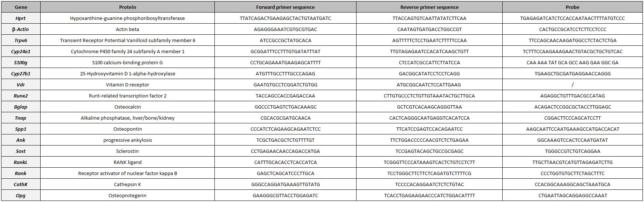Select the Opg gene cell
644x202 pixels.
pos(21,195)
